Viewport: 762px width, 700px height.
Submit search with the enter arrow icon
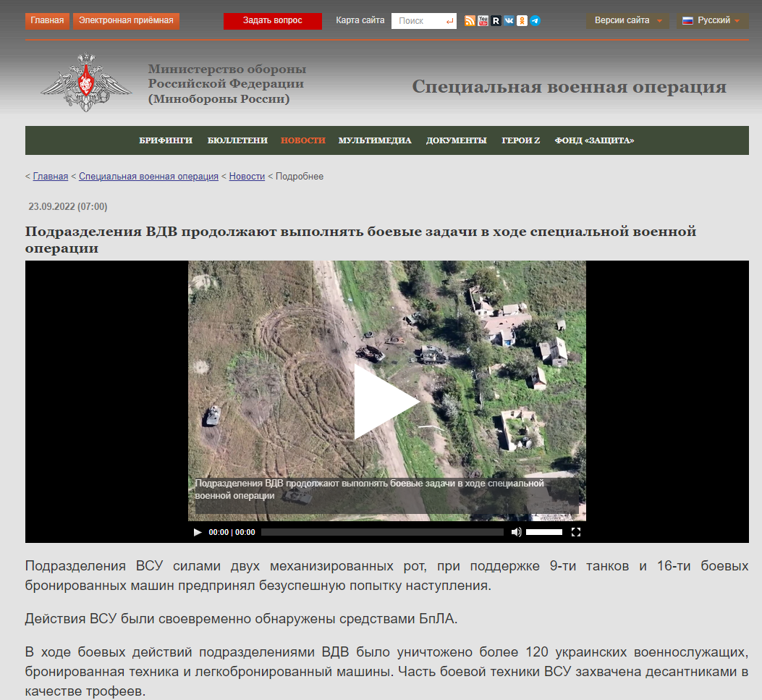coord(449,21)
